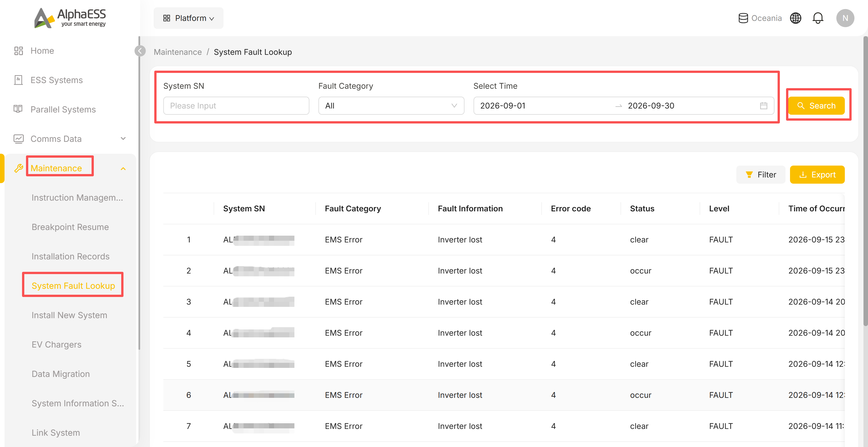The image size is (868, 447).
Task: Click the Maintenance breadcrumb link
Action: click(177, 52)
